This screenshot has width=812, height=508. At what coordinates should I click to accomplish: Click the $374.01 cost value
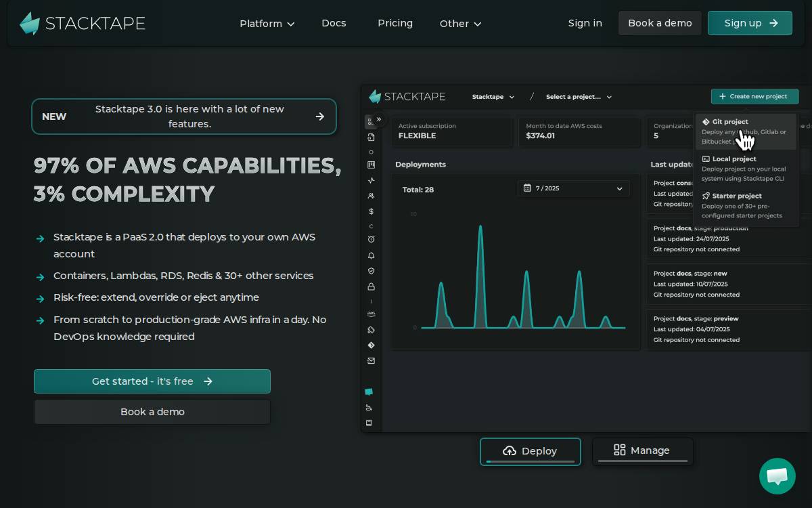click(x=540, y=135)
